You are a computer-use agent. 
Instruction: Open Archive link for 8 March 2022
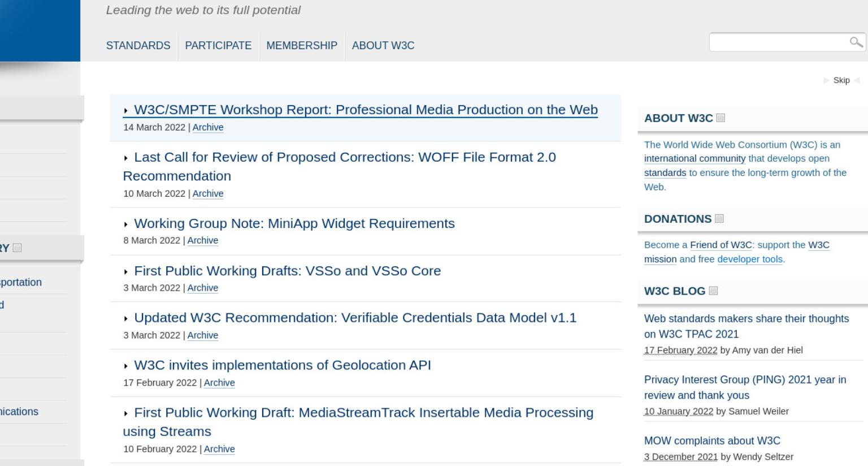coord(203,240)
